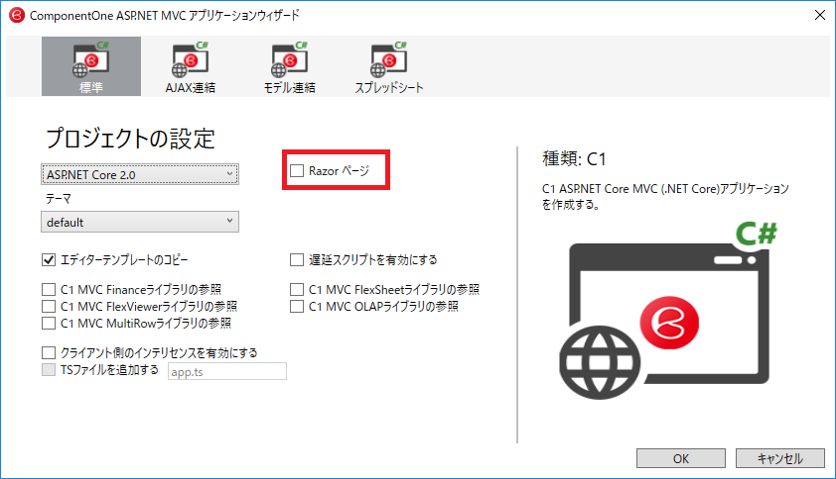Click the ComponentOne logo in title bar

point(17,15)
